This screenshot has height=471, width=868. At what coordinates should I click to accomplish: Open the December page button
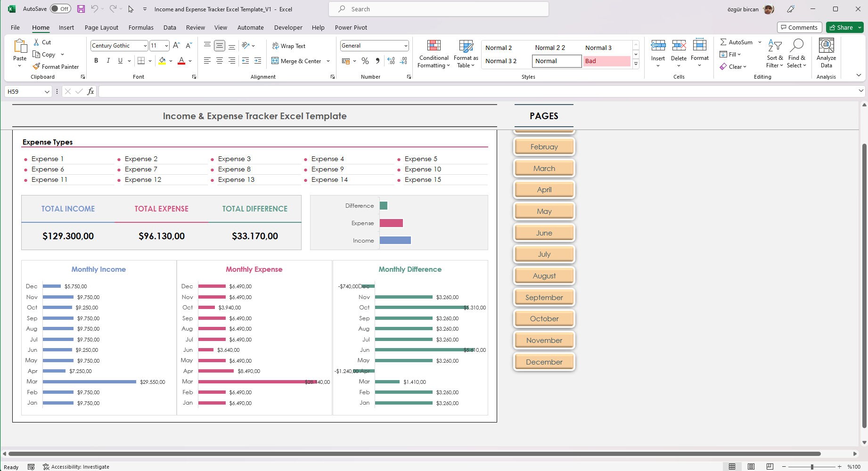pyautogui.click(x=544, y=362)
